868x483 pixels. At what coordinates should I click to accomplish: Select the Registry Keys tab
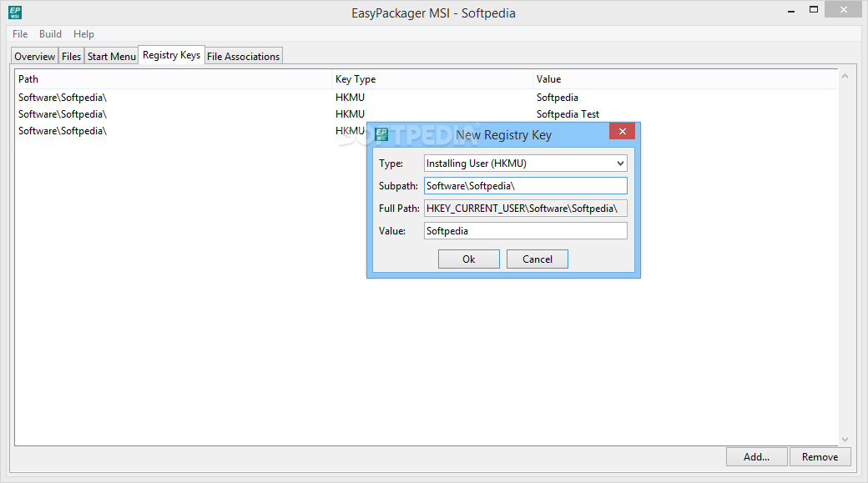click(172, 55)
